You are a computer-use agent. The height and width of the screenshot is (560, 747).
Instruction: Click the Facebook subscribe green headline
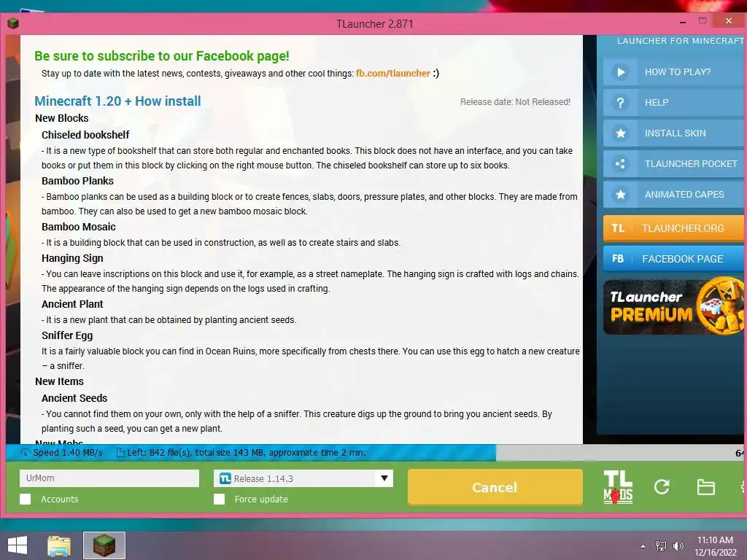(162, 55)
